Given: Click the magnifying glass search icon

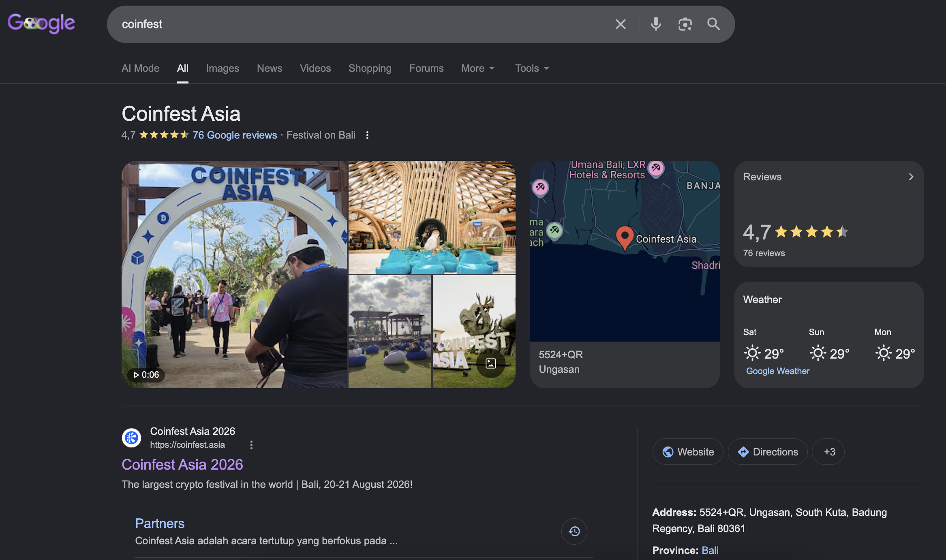Looking at the screenshot, I should 713,24.
